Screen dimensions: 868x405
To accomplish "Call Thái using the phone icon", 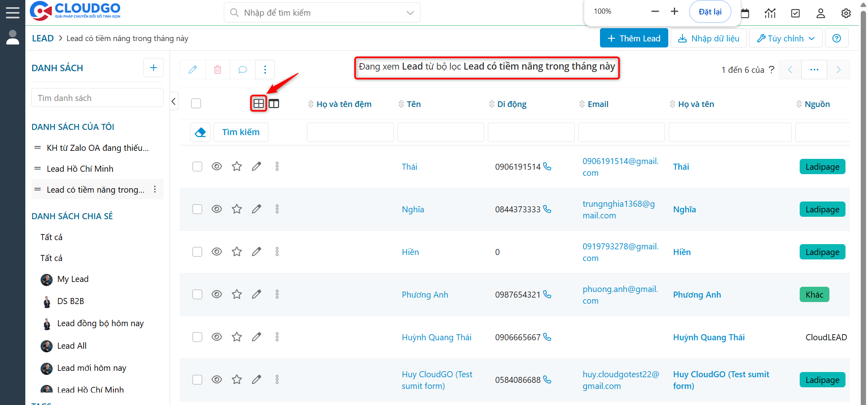I will point(547,167).
